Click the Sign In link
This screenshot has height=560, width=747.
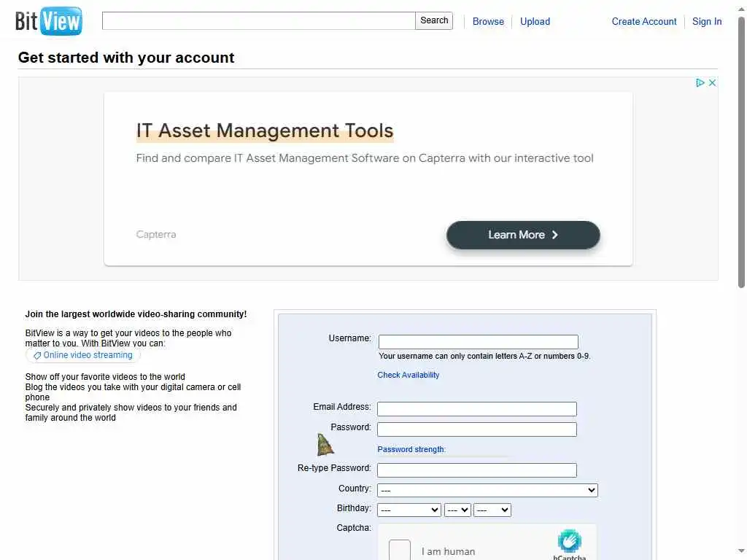click(x=706, y=21)
